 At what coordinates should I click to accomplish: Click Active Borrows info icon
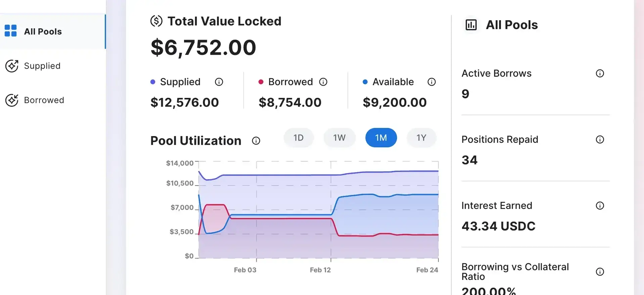tap(600, 73)
